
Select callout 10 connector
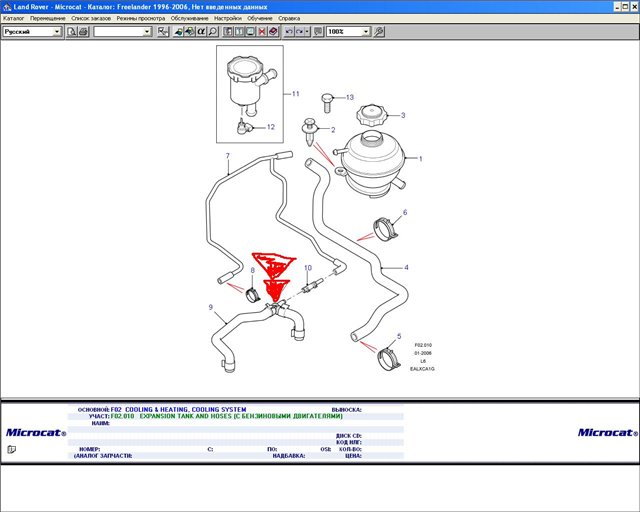(x=308, y=268)
